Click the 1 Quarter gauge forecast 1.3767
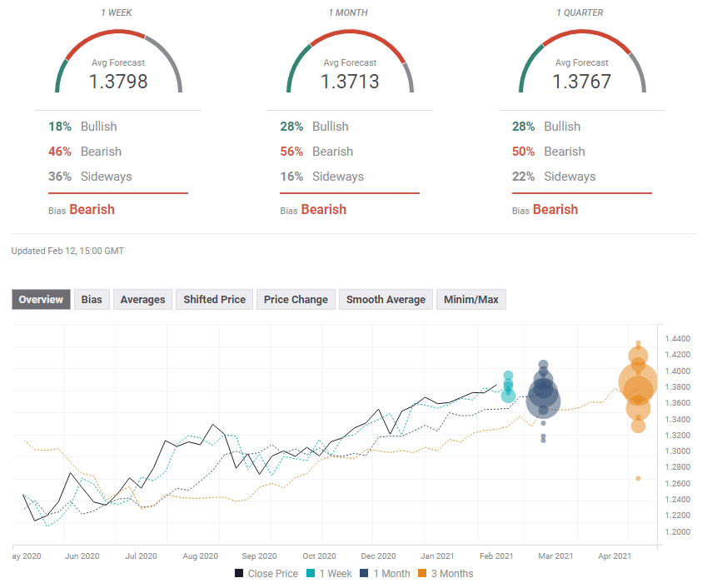702x588 pixels. point(581,82)
